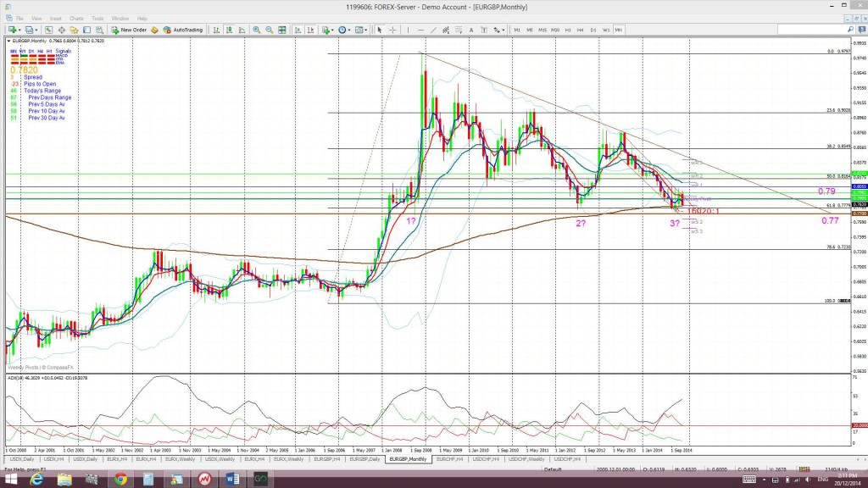Image resolution: width=868 pixels, height=488 pixels.
Task: Select the arrow Cursor tool
Action: click(x=379, y=30)
